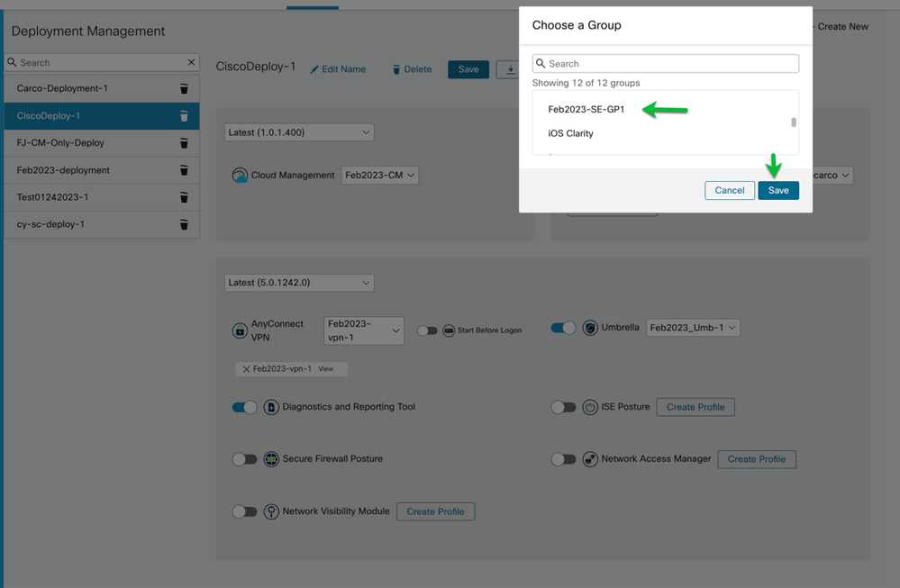Image resolution: width=900 pixels, height=588 pixels.
Task: Click trash icon next to cy-sc-deploy-1
Action: pyautogui.click(x=184, y=224)
